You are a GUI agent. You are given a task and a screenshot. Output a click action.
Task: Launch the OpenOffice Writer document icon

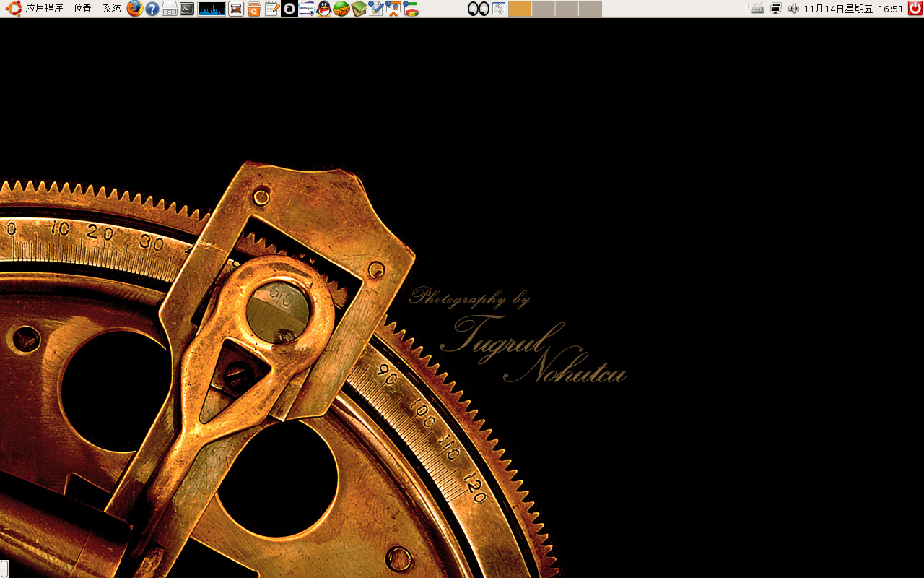click(x=376, y=9)
